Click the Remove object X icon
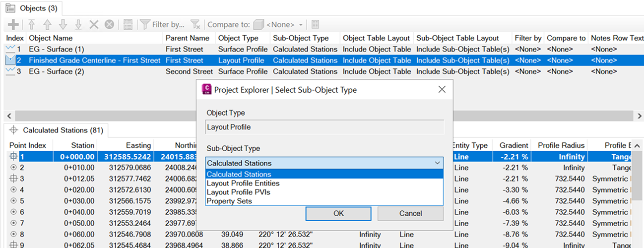644x248 pixels. [x=93, y=24]
